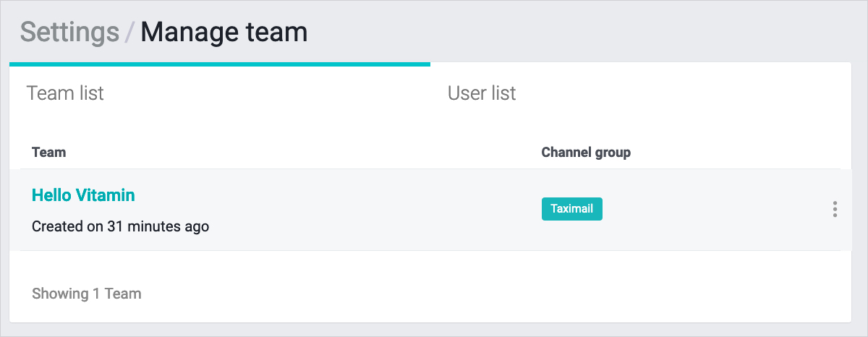The height and width of the screenshot is (337, 868).
Task: Open the Hello Vitamin team link
Action: [83, 195]
